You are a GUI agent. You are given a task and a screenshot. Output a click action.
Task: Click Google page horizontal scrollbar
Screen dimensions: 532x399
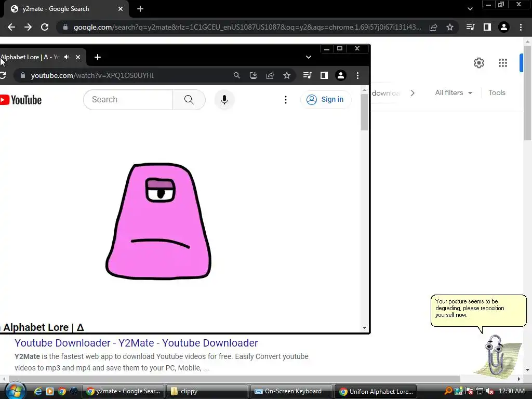(x=234, y=379)
